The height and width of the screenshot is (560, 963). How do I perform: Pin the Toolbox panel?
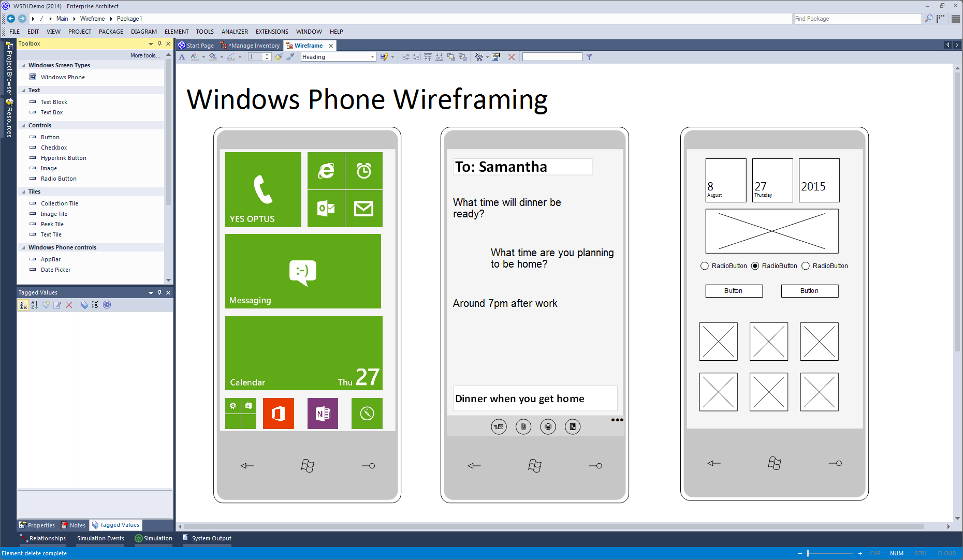click(160, 44)
